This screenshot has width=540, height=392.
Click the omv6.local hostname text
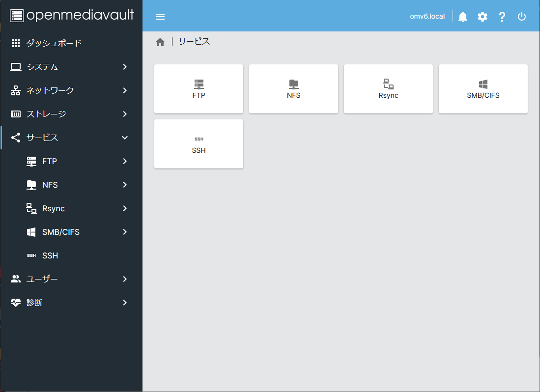pos(427,17)
